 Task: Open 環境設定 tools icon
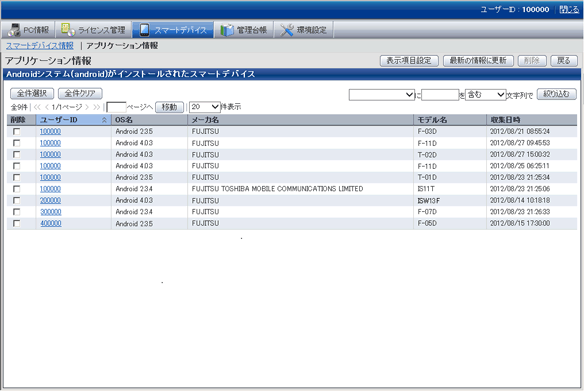point(286,30)
